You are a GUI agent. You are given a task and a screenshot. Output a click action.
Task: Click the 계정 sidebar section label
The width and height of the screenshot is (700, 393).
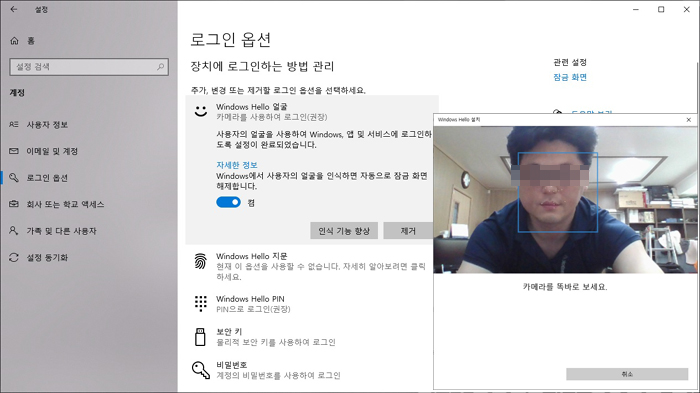pos(17,93)
